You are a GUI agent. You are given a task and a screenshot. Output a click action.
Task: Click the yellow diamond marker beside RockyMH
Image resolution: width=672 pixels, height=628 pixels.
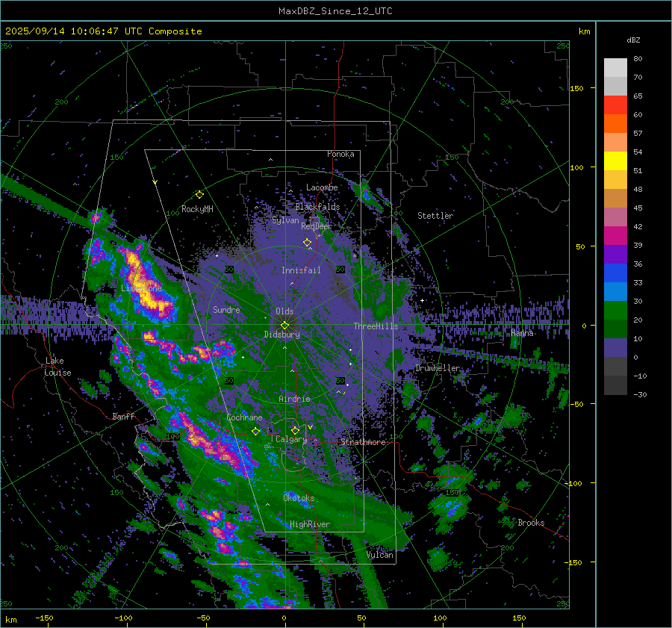(199, 195)
